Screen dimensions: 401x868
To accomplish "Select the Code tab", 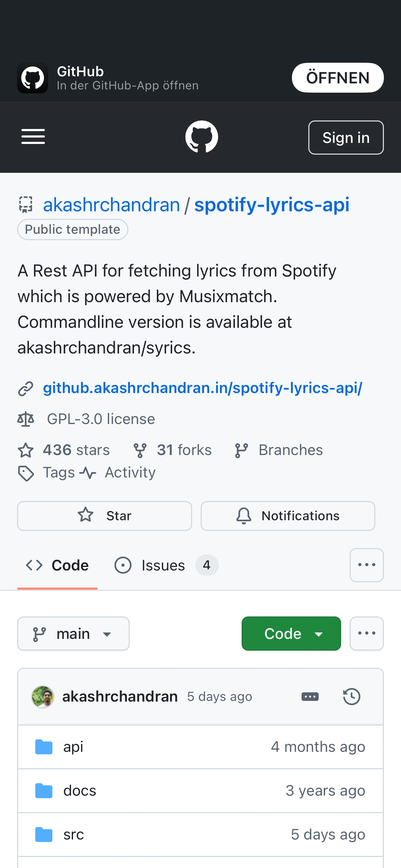I will tap(57, 565).
